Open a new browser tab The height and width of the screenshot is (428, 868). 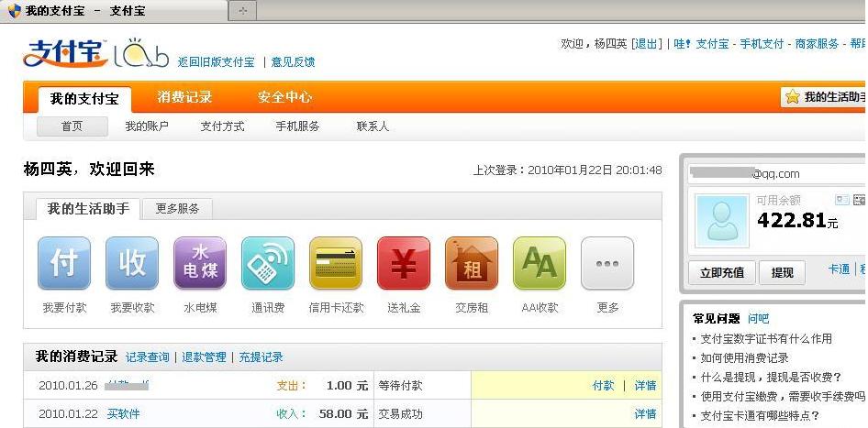pyautogui.click(x=242, y=10)
